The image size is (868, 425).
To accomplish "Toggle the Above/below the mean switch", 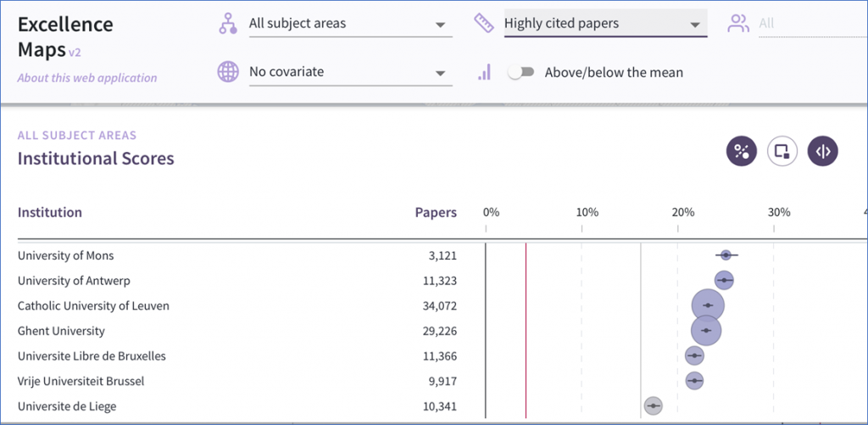I will 521,73.
